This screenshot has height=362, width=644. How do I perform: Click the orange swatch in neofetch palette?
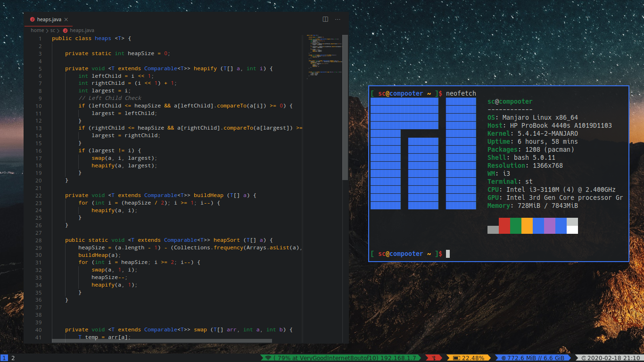527,226
